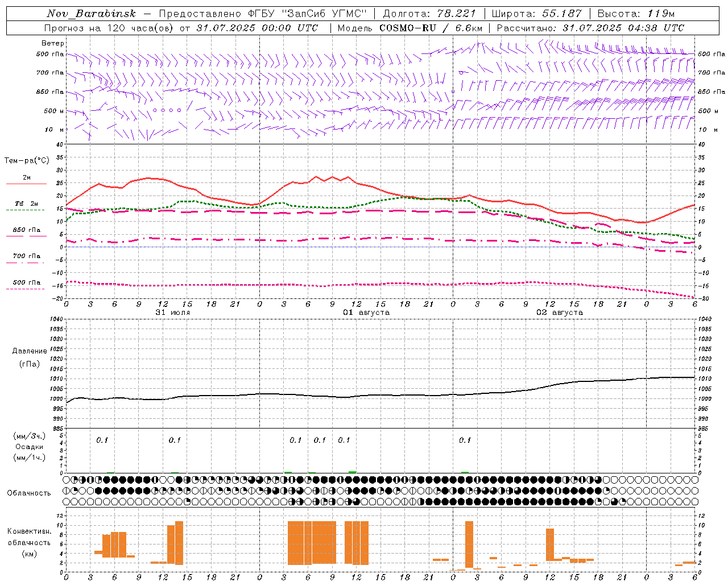Click the 850 гПа temperature legend entry
The image size is (728, 582).
pyautogui.click(x=26, y=232)
